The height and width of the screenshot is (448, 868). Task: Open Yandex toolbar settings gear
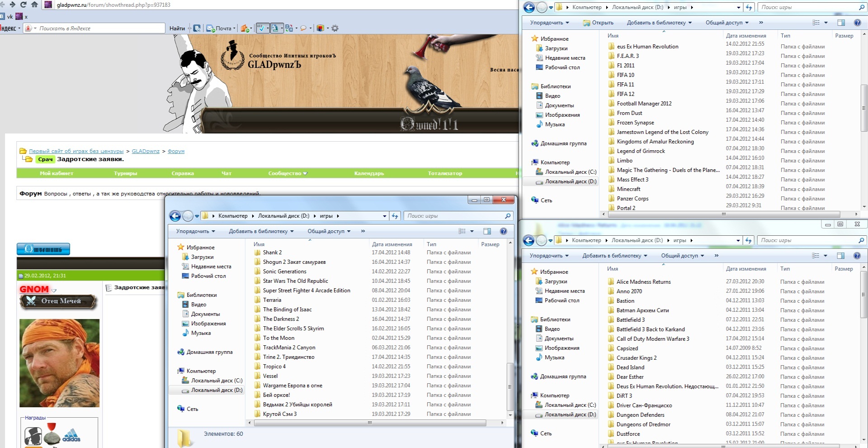(x=335, y=28)
